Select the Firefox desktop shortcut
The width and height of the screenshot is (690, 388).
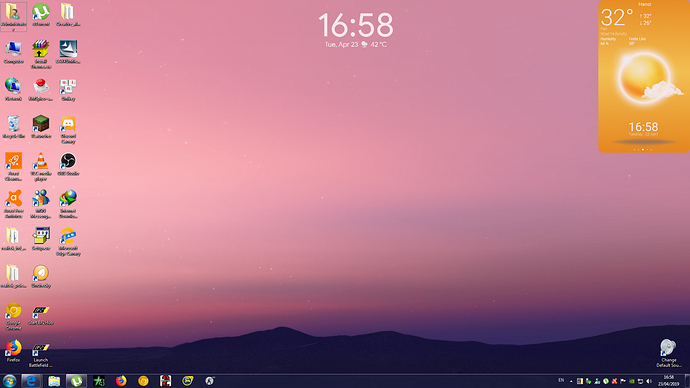point(13,351)
